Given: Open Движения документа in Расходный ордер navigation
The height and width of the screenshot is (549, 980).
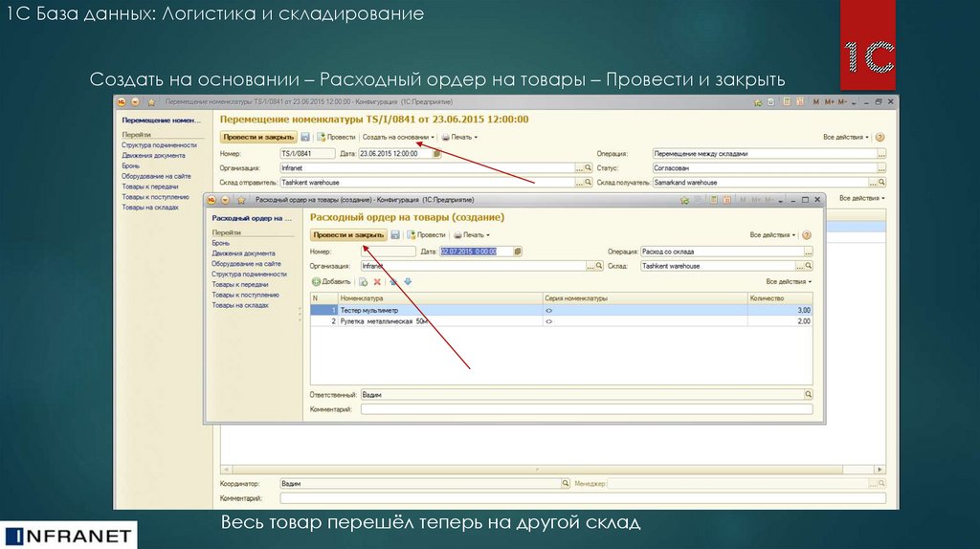Looking at the screenshot, I should pos(243,253).
